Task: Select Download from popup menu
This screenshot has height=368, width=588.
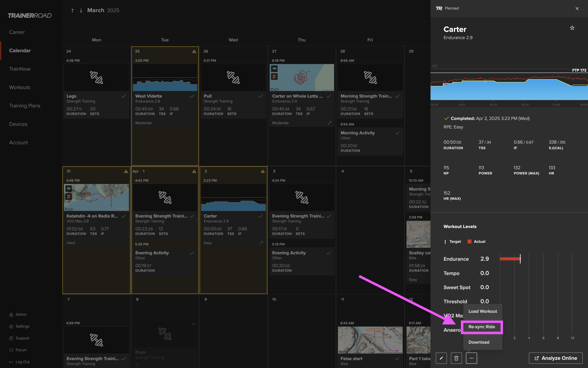Action: pos(483,342)
